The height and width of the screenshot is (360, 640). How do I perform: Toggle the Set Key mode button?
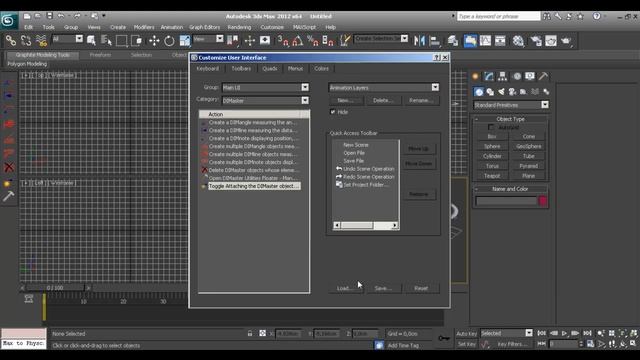pyautogui.click(x=466, y=344)
